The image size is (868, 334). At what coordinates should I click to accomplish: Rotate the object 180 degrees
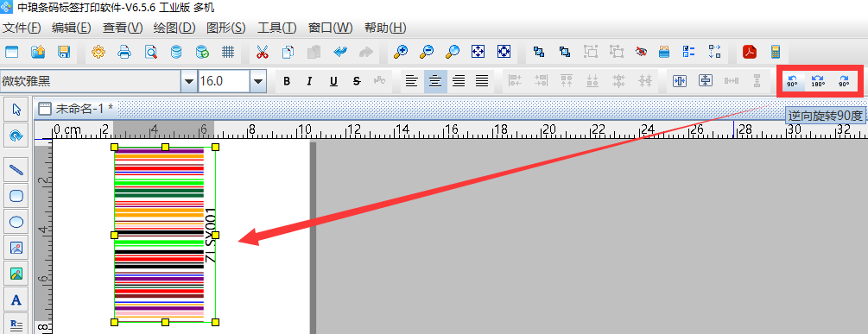tap(818, 81)
